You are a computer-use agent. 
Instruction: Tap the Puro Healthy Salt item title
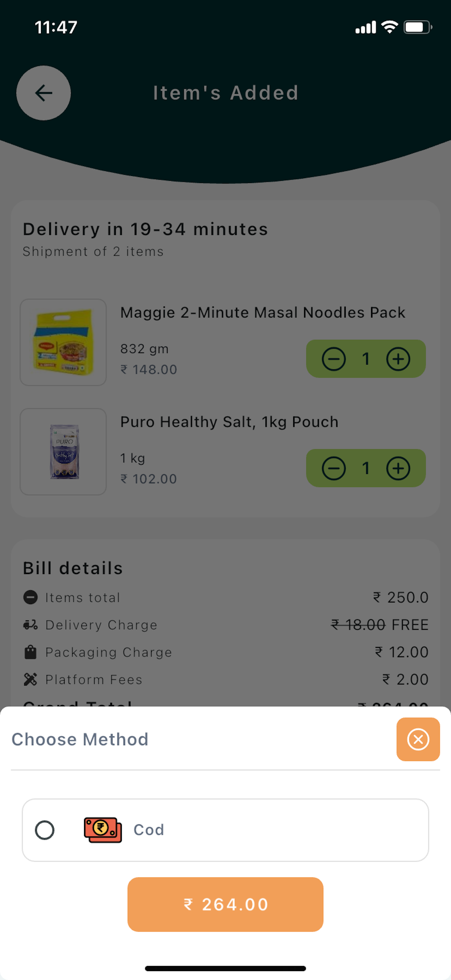(229, 422)
